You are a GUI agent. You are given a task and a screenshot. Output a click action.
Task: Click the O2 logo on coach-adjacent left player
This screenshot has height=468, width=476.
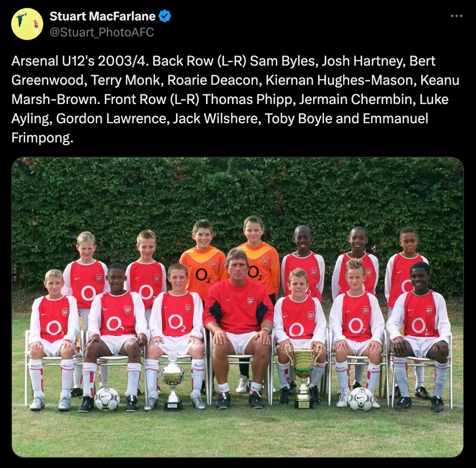(176, 322)
